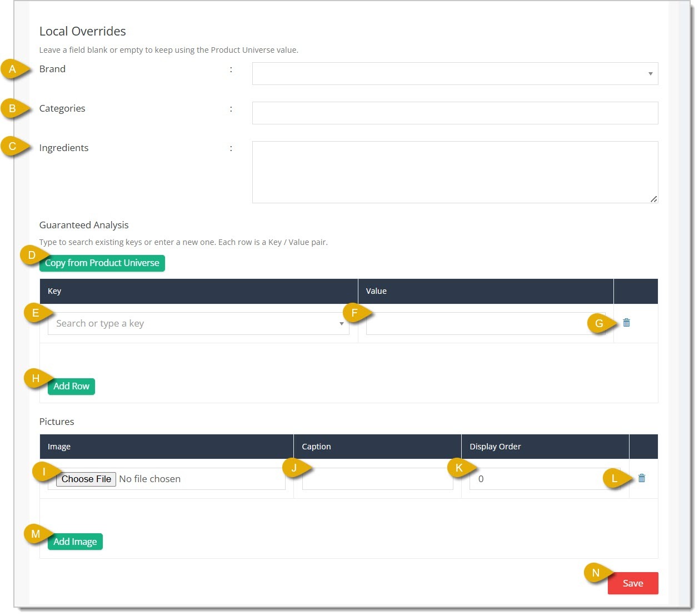This screenshot has width=699, height=616.
Task: Click the 'No file chosen' text
Action: pos(149,479)
